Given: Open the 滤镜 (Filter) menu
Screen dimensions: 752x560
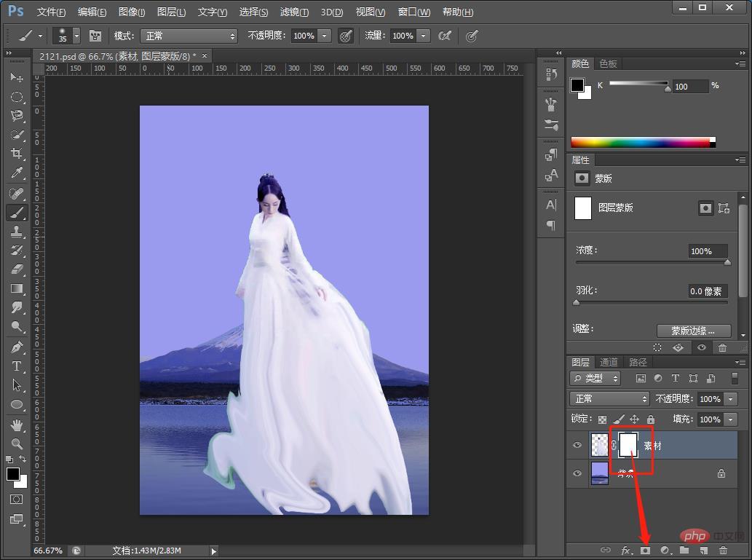Looking at the screenshot, I should coord(294,12).
